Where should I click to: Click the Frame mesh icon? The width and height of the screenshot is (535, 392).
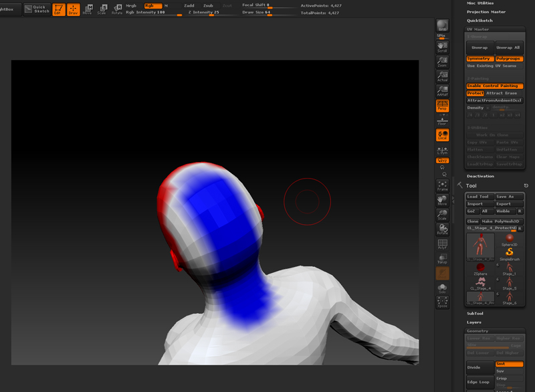[x=442, y=186]
